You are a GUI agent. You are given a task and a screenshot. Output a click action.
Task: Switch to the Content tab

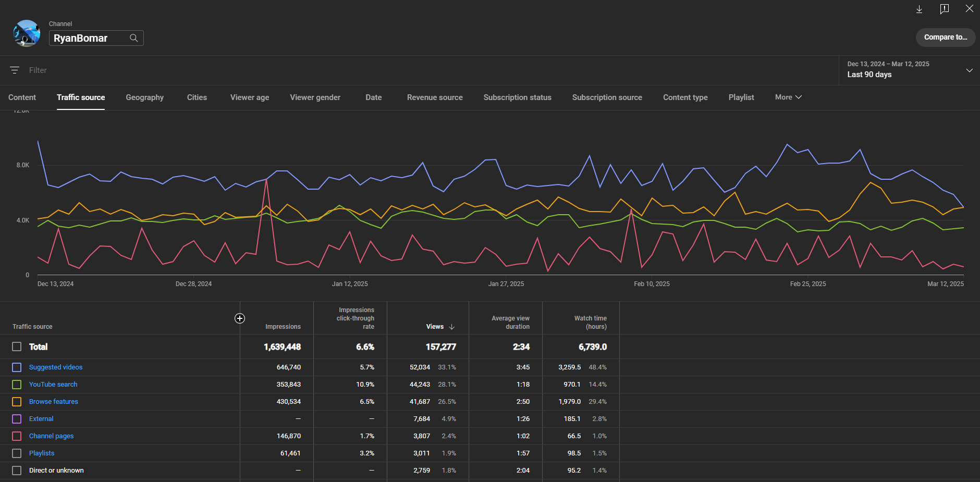click(22, 97)
